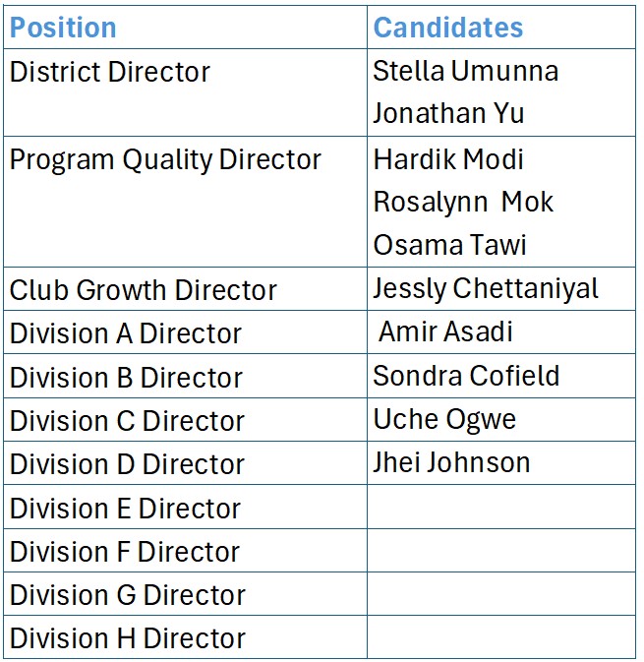Click candidate Jessly Chettaniyal
This screenshot has width=644, height=662.
(x=486, y=288)
